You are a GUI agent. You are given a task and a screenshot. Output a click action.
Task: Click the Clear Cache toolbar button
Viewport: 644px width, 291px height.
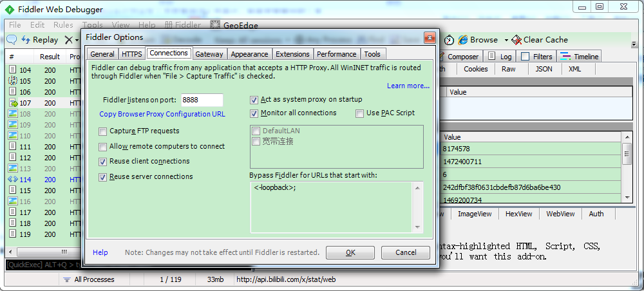(x=540, y=40)
